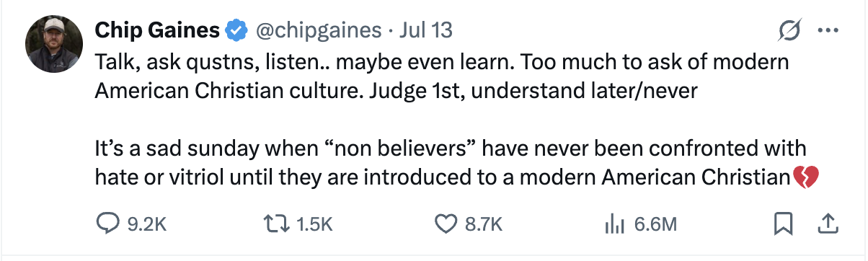The image size is (868, 261).
Task: Click the reply speech bubble icon
Action: [x=107, y=224]
